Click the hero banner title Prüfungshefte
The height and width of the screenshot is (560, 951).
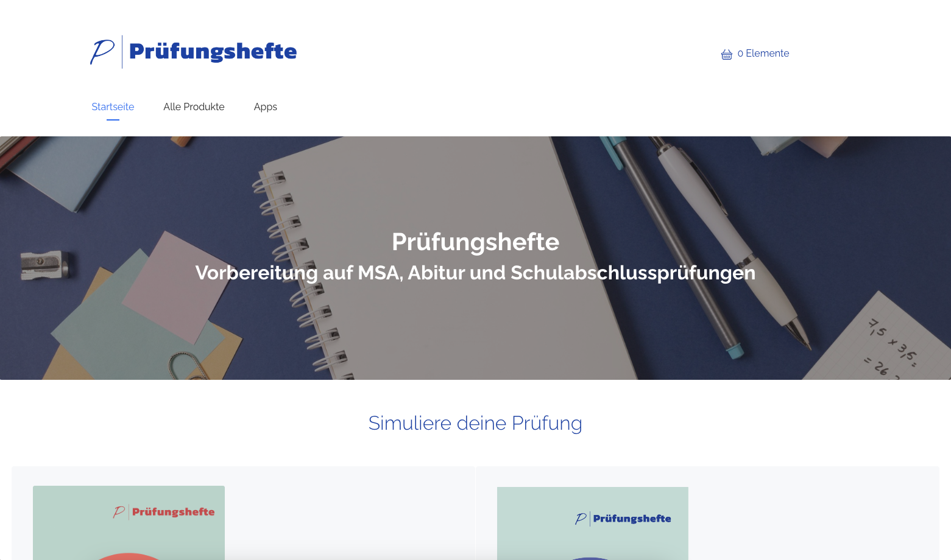[475, 242]
